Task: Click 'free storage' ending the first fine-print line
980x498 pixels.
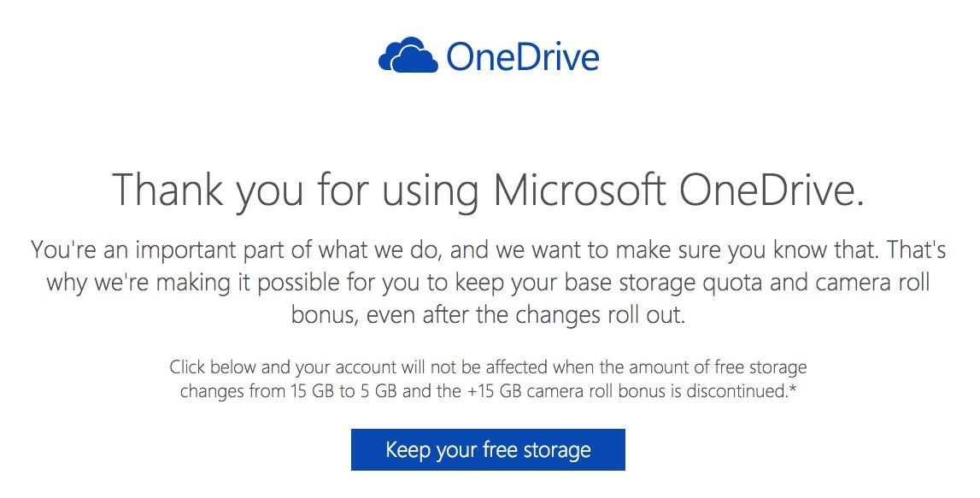Action: (760, 368)
